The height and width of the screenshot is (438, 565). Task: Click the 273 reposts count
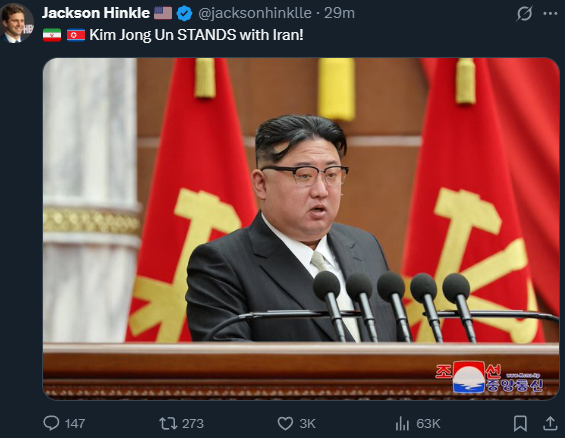[193, 424]
